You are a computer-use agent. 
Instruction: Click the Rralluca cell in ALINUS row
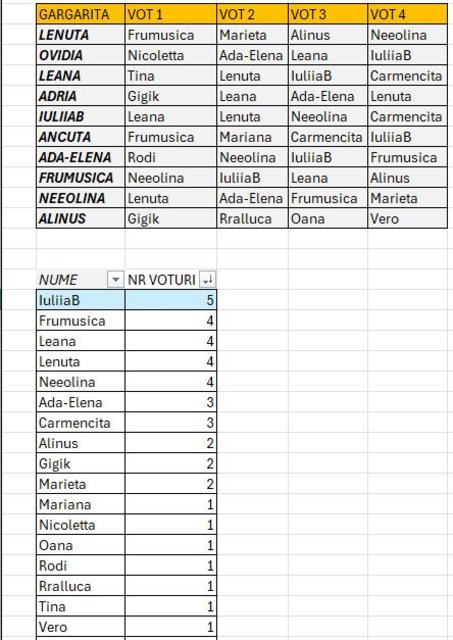[252, 218]
